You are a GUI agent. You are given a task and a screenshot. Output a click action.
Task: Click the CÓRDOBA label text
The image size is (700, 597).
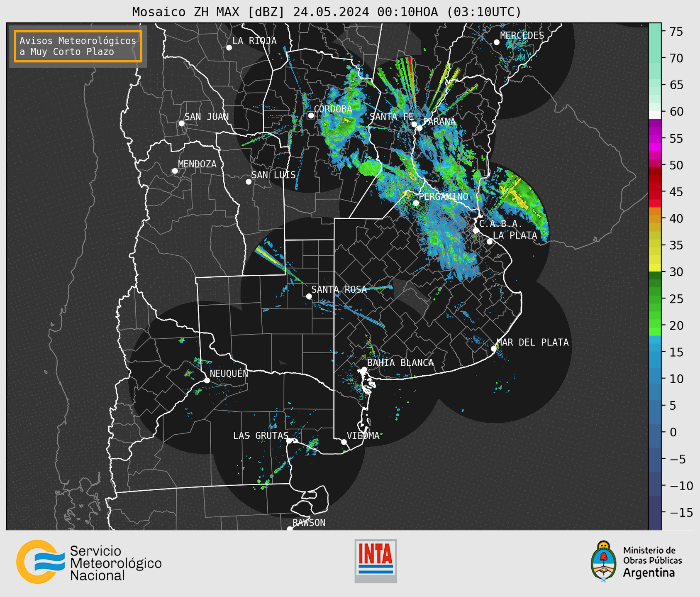(333, 109)
